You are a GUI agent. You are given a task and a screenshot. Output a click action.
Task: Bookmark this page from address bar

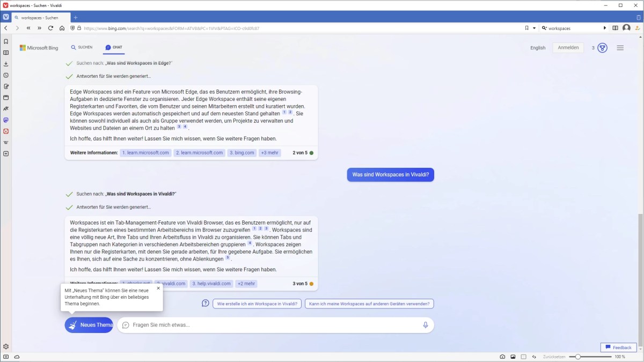(527, 28)
